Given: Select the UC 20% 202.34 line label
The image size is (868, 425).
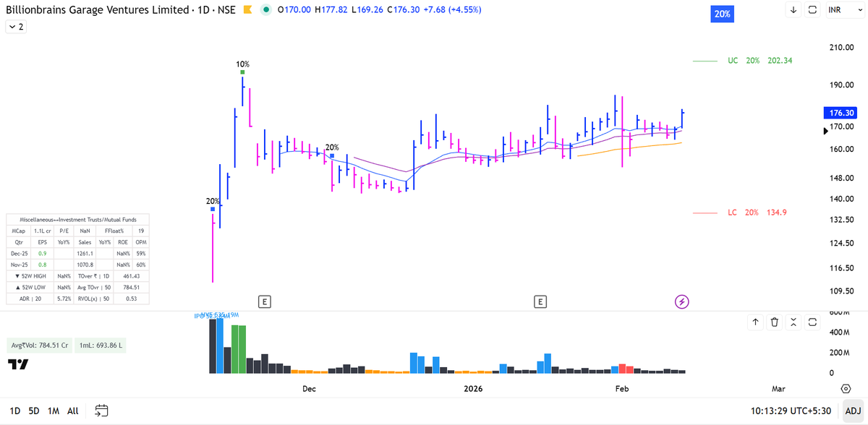Looking at the screenshot, I should click(760, 61).
